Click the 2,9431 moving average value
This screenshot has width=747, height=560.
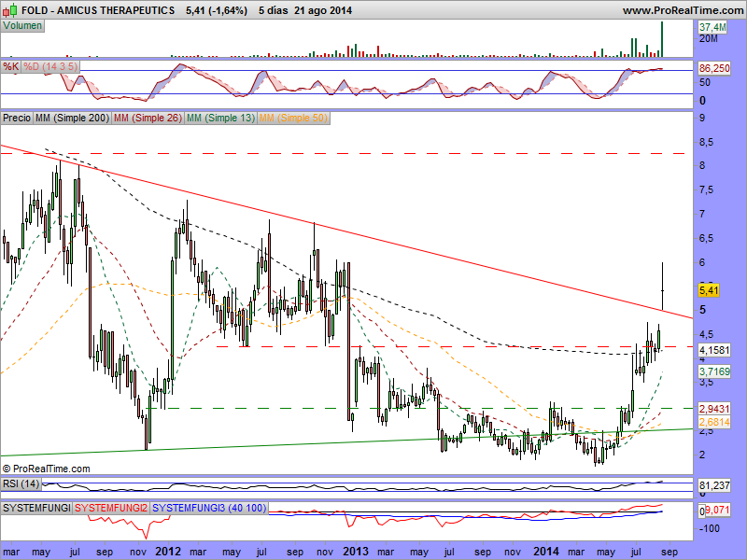(714, 409)
